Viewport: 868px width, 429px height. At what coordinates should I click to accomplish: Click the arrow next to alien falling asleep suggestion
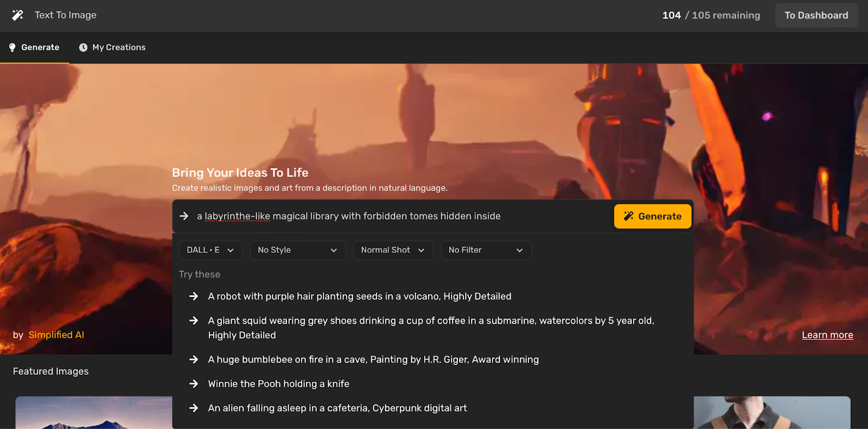pyautogui.click(x=194, y=408)
